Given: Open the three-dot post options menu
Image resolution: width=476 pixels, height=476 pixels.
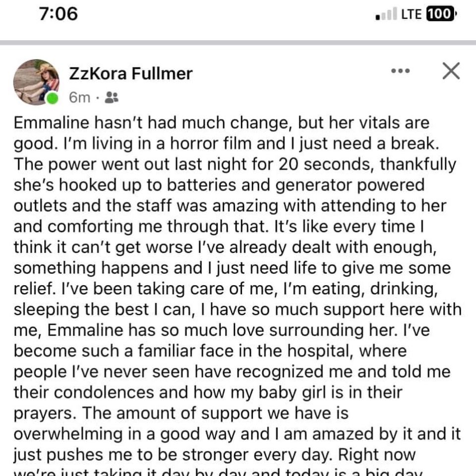Looking at the screenshot, I should pos(400,71).
